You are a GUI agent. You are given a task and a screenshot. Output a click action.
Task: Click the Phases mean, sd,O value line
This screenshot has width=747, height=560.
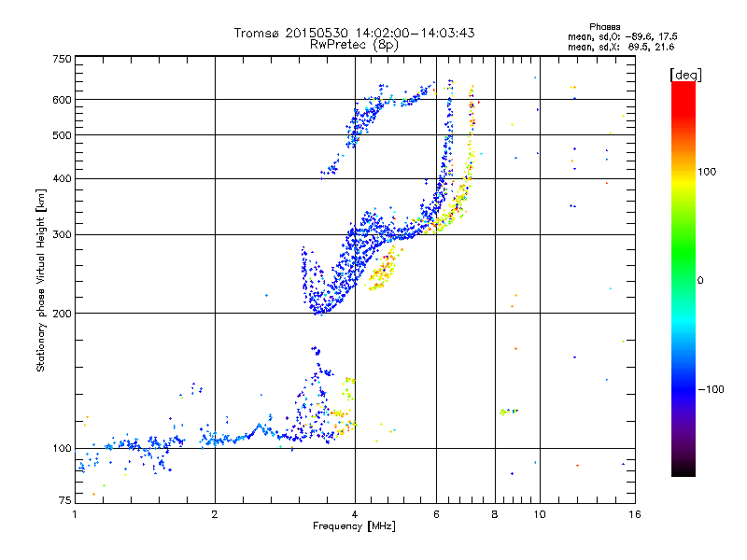pos(614,36)
